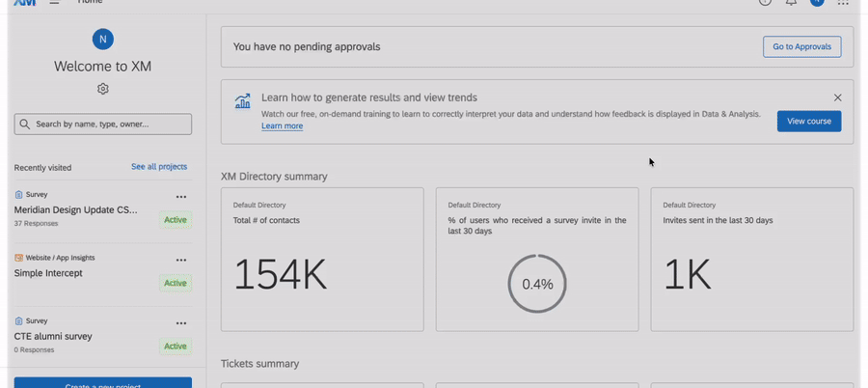
Task: Open the three-dot menu for Simple Intercept
Action: pos(181,260)
